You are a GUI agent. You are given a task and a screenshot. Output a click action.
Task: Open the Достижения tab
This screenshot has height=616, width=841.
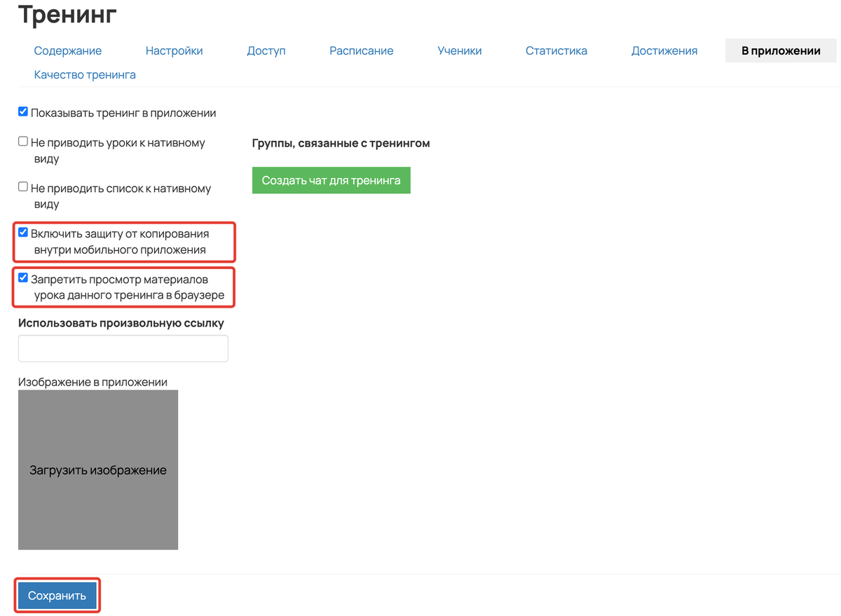pos(664,50)
